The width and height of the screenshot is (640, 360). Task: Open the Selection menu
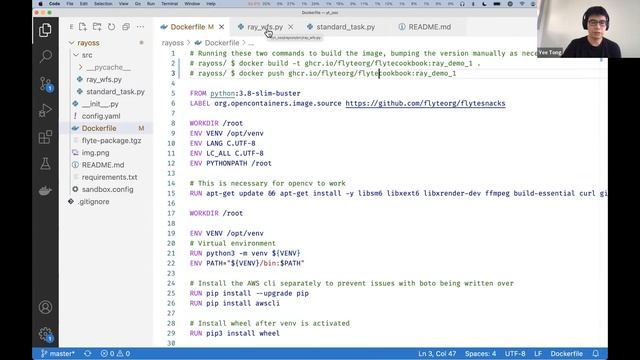click(103, 4)
